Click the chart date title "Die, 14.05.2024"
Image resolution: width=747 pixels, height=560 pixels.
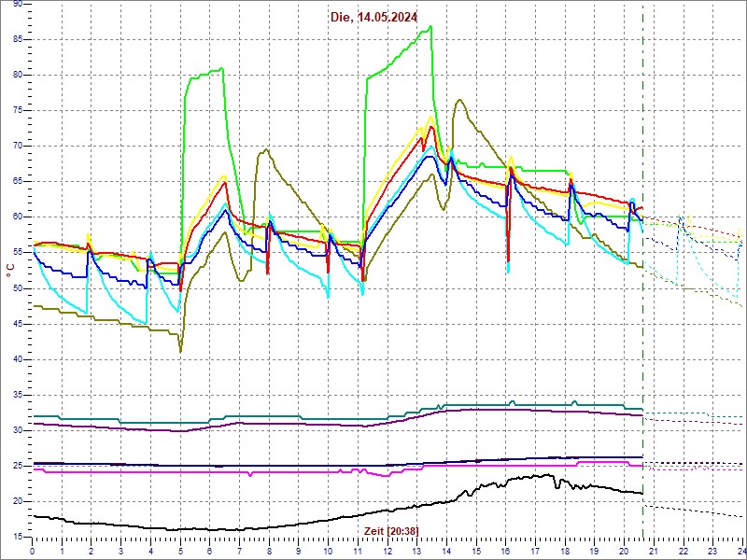(x=374, y=17)
